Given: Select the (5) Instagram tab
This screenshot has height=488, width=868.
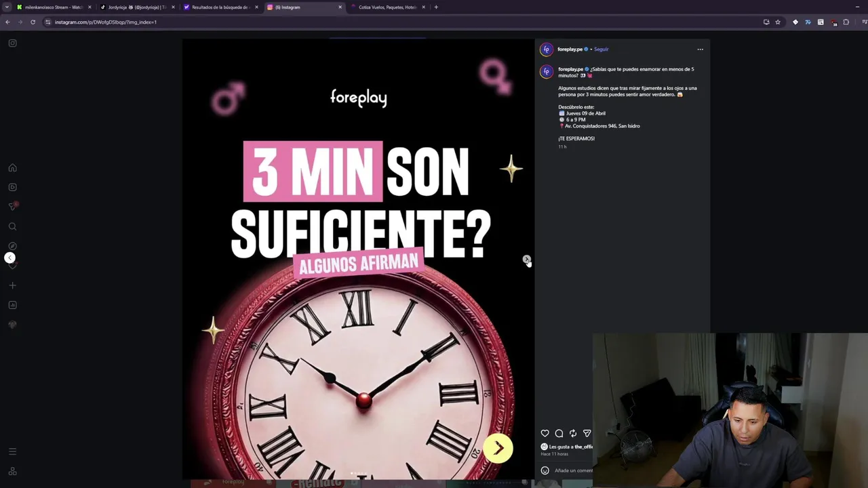Looking at the screenshot, I should click(x=304, y=7).
